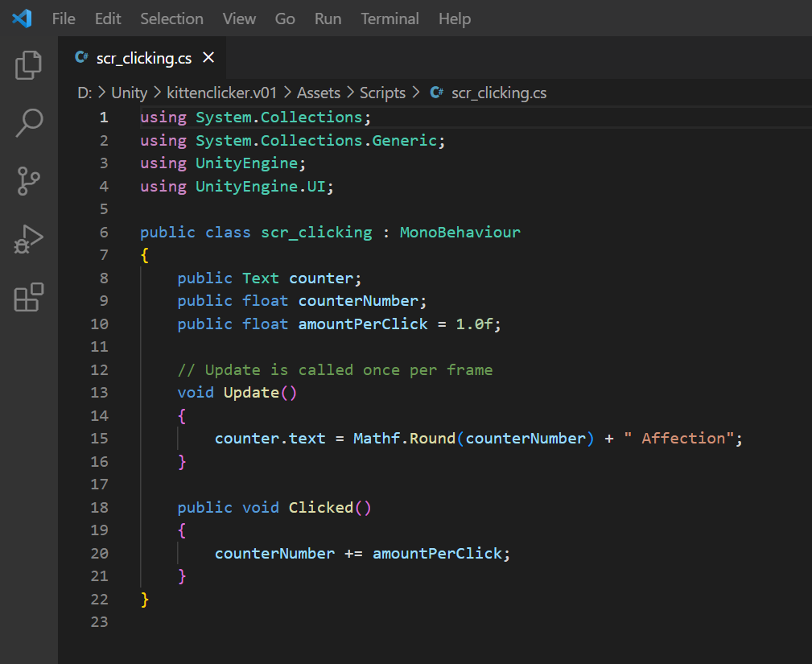Click the D: drive breadcrumb
The height and width of the screenshot is (664, 812).
(84, 93)
